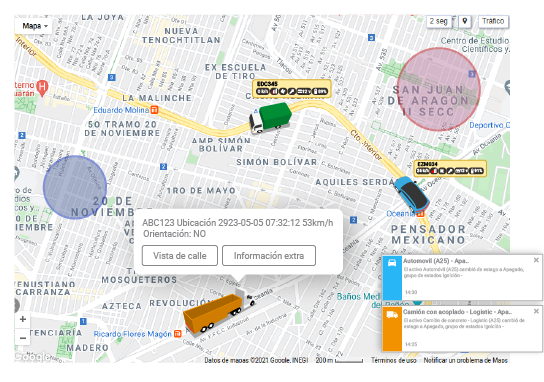The image size is (544, 382).
Task: Close the Camión con acoplado notification
Action: coord(536,311)
